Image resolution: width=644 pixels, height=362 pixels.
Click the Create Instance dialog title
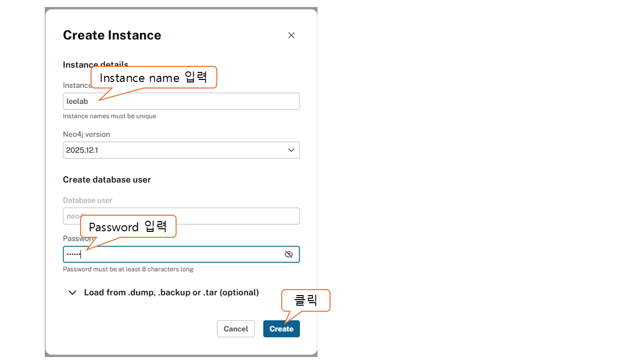tap(112, 35)
